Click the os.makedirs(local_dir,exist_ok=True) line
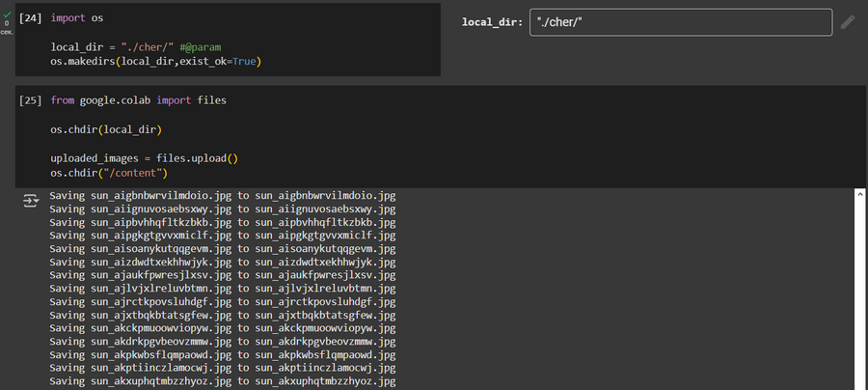The height and width of the screenshot is (390, 868). (x=155, y=62)
